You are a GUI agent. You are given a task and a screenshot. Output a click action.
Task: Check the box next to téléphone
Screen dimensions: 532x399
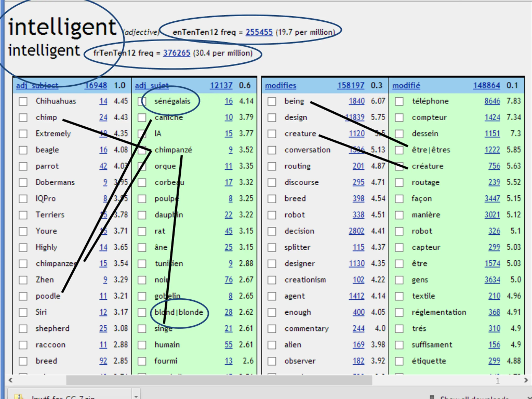[399, 101]
